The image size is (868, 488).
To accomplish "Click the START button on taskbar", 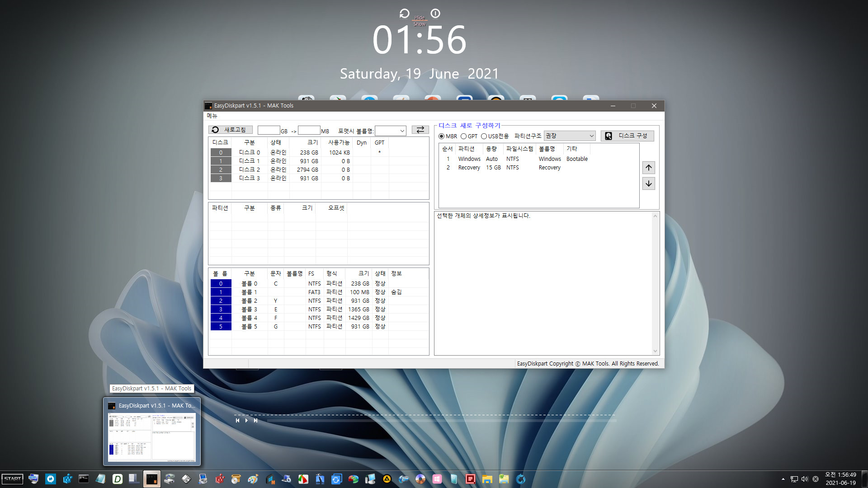I will [12, 479].
